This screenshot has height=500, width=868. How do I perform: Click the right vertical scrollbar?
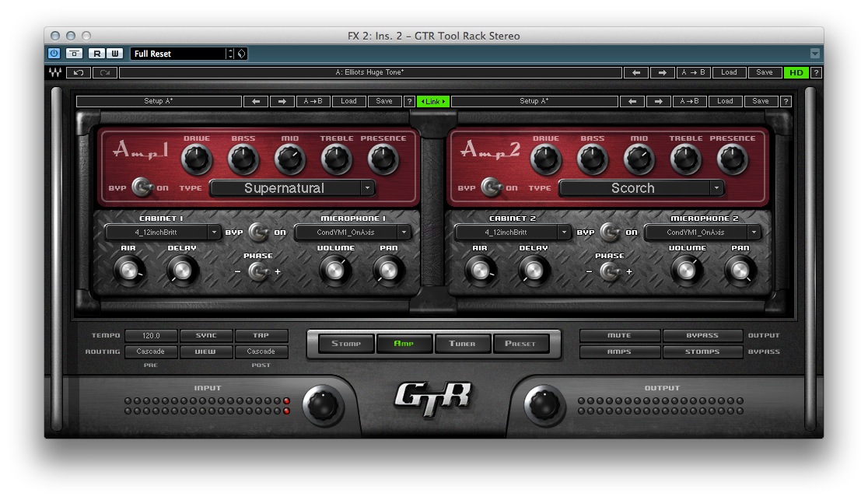(810, 259)
